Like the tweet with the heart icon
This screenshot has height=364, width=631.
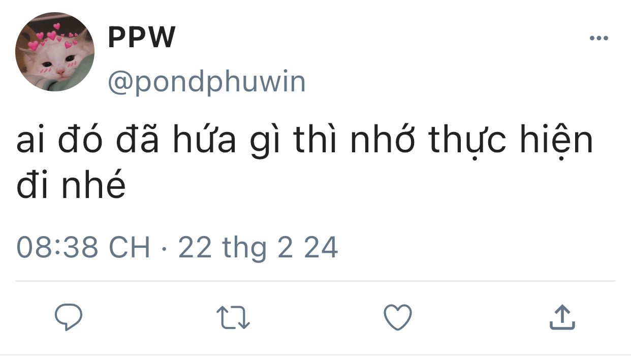click(x=397, y=318)
